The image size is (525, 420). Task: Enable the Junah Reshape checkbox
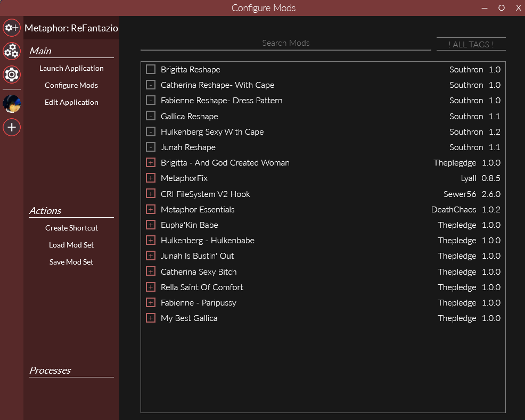pyautogui.click(x=151, y=147)
